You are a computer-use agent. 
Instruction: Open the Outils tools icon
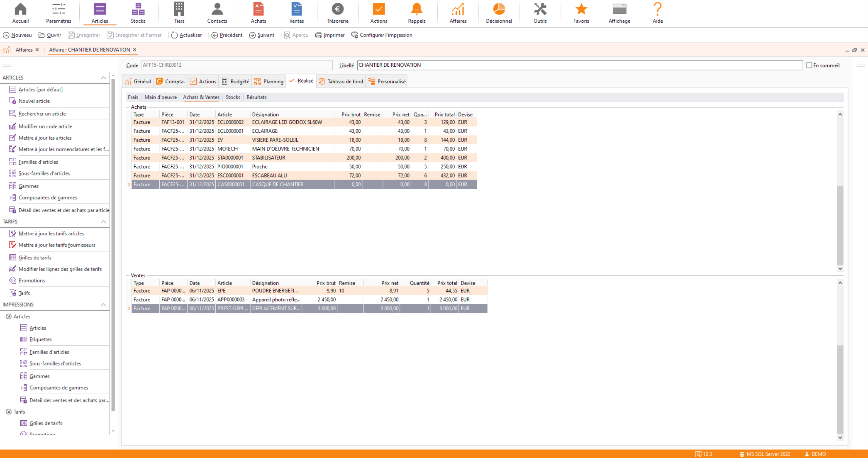[x=540, y=9]
